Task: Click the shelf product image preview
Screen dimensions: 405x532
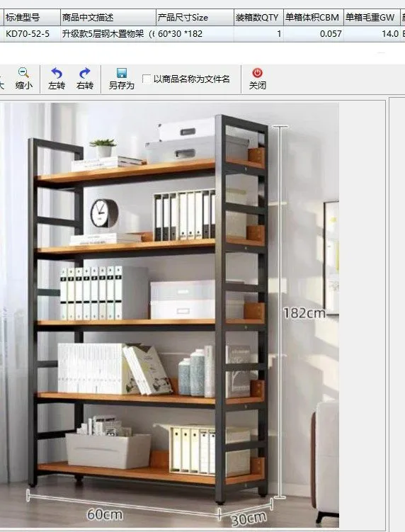Action: [169, 315]
